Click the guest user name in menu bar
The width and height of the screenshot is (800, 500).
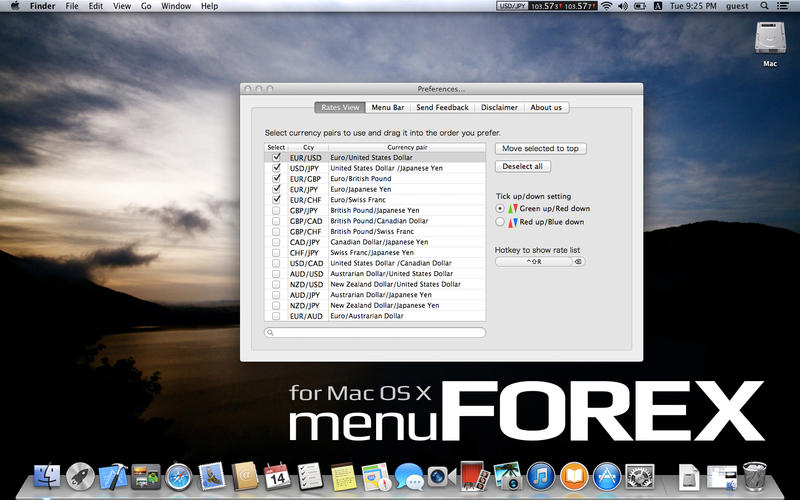click(737, 6)
